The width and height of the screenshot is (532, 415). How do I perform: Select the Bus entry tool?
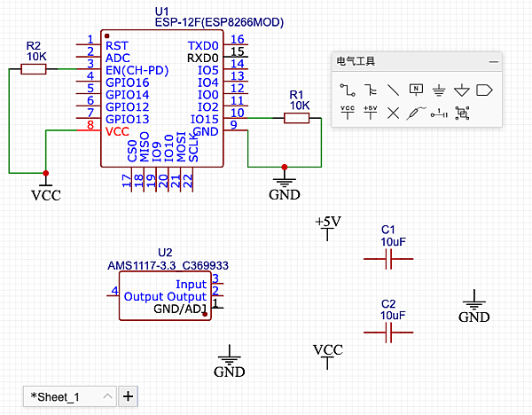point(370,90)
